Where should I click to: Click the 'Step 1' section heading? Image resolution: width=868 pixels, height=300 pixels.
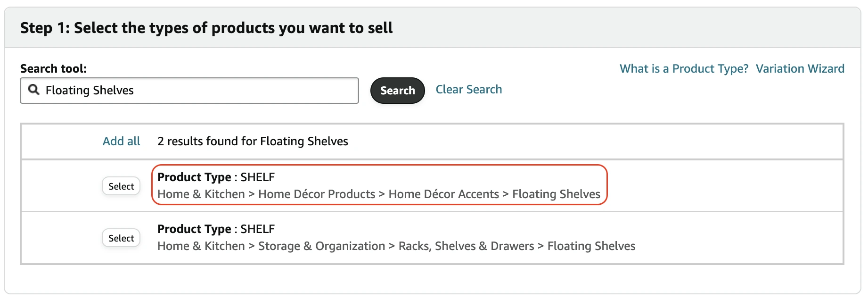(x=206, y=28)
